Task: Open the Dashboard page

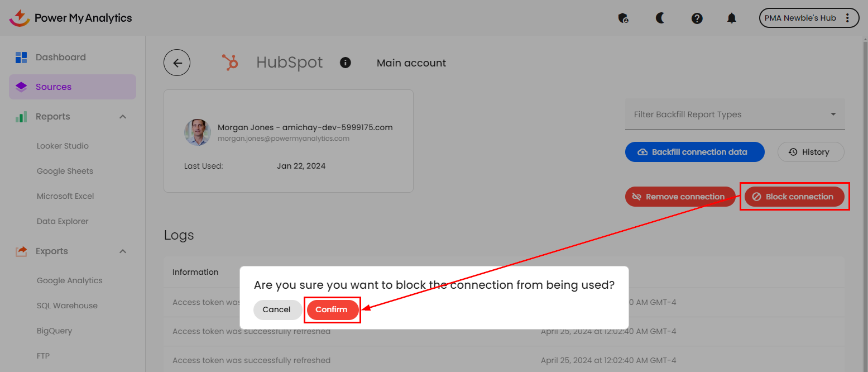Action: [x=60, y=57]
